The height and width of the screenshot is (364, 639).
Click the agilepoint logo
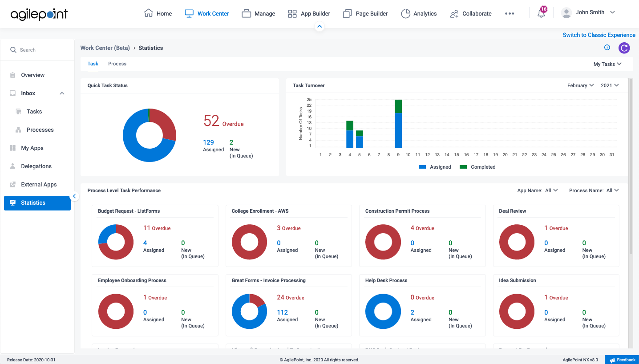coord(39,14)
